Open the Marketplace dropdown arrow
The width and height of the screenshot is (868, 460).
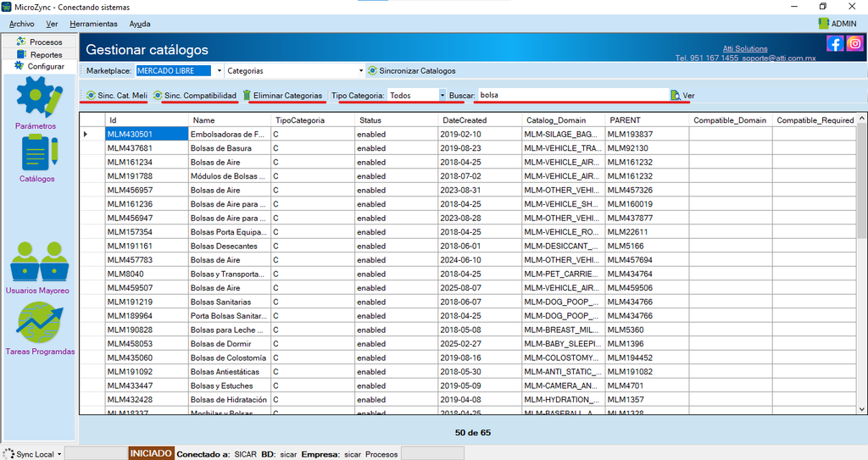[220, 71]
